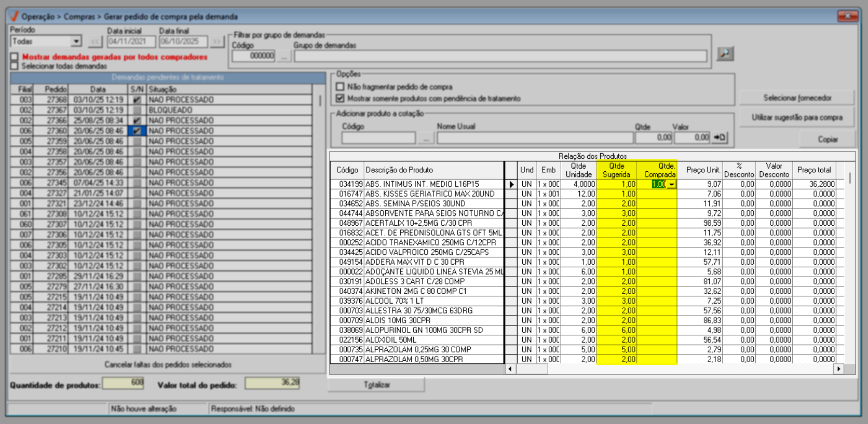
Task: Toggle 'Não fragmentar pedido de compra' checkbox
Action: coord(340,87)
